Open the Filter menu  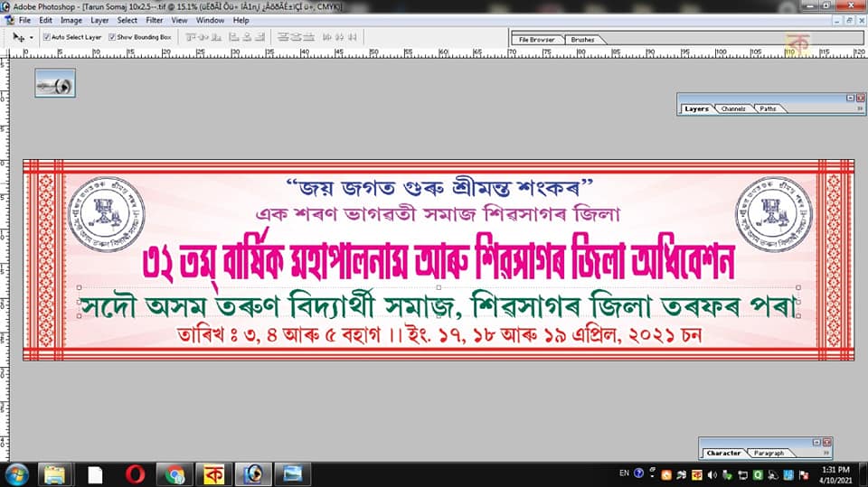(x=155, y=21)
